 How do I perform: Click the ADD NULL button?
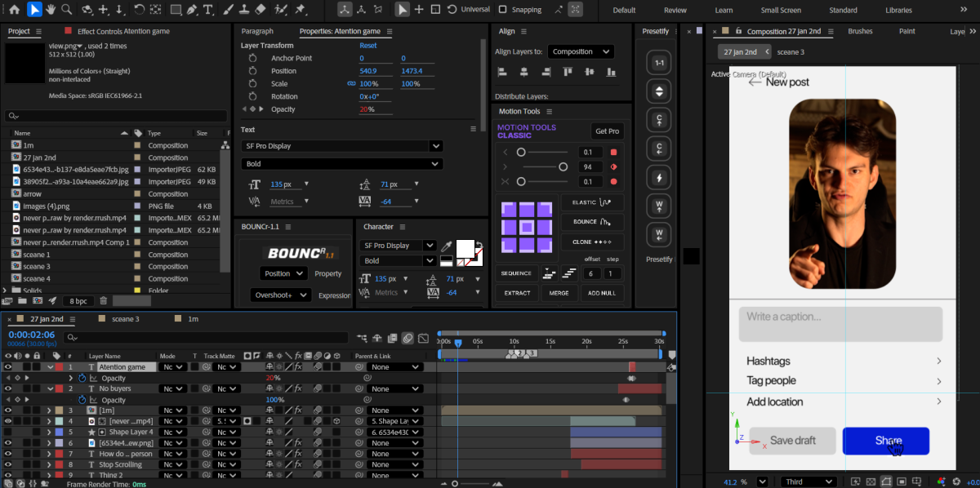tap(602, 293)
